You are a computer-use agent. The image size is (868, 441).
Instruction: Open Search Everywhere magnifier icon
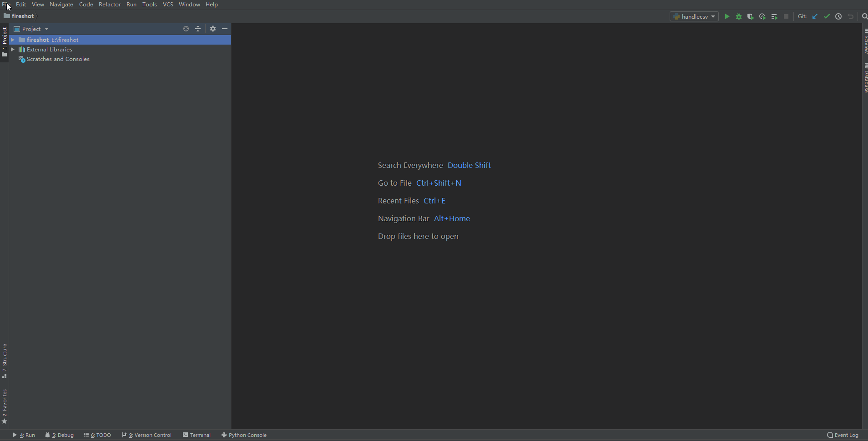point(863,16)
